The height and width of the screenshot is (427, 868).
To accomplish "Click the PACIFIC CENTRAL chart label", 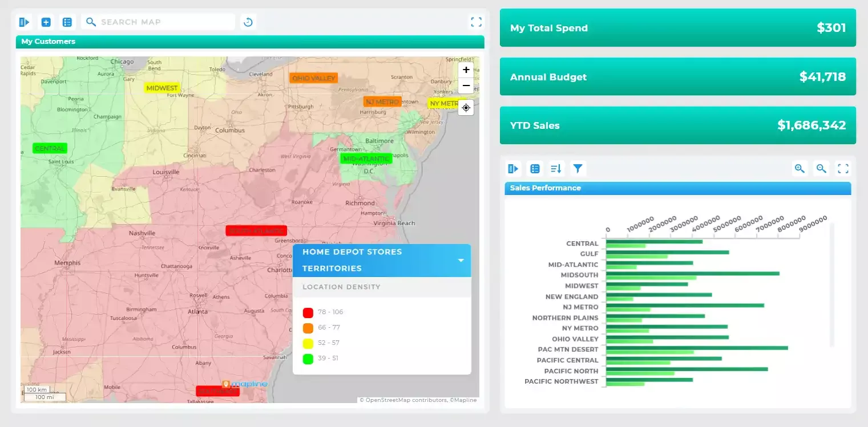I will (568, 360).
